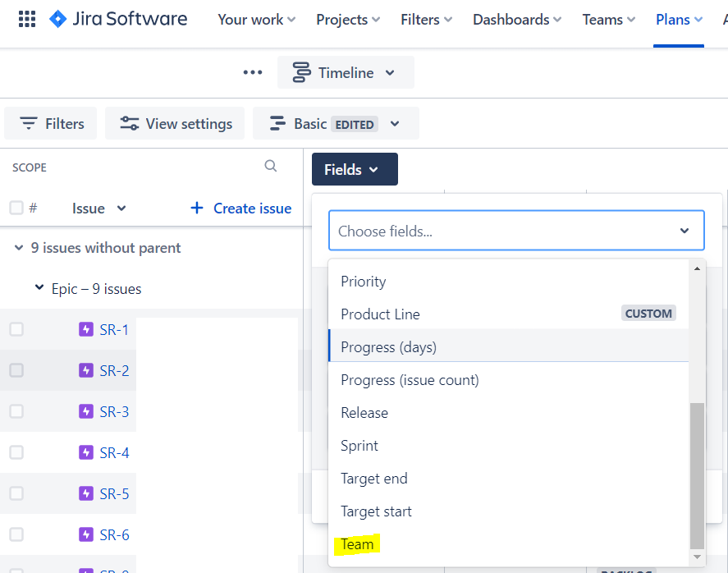This screenshot has height=573, width=728.
Task: Open the Plans menu
Action: point(679,20)
